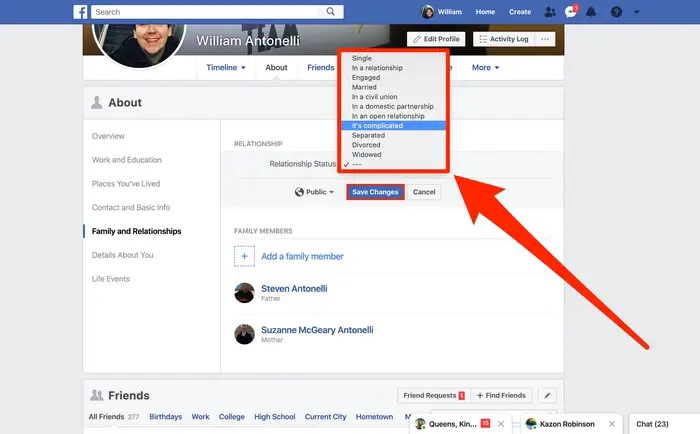Open Work and Education in About sidebar

127,160
